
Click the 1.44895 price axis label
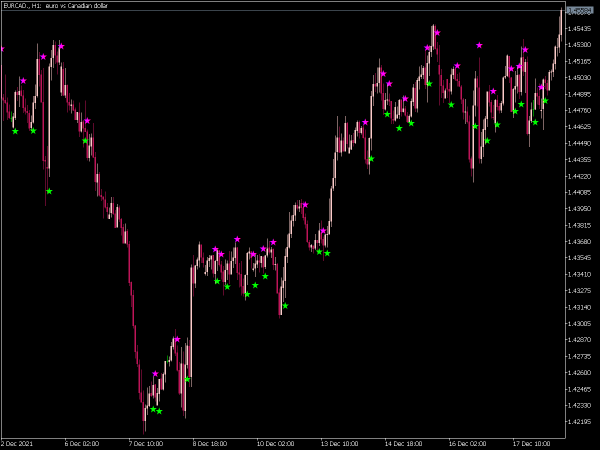[580, 94]
